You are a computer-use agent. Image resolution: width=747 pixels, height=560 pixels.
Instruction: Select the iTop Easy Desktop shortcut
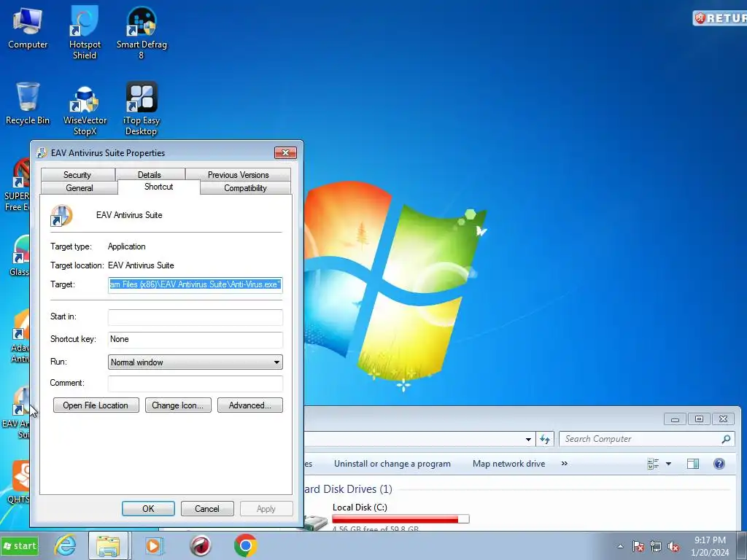[142, 109]
